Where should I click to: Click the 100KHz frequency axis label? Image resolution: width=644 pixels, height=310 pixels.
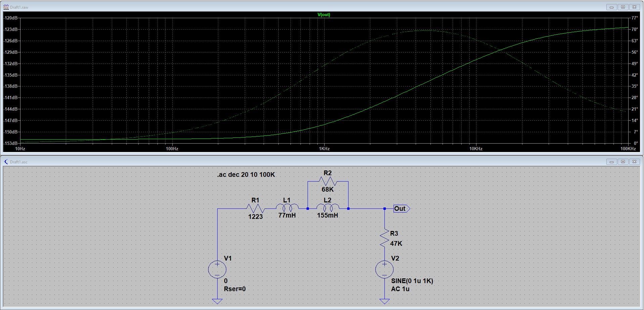coord(628,149)
